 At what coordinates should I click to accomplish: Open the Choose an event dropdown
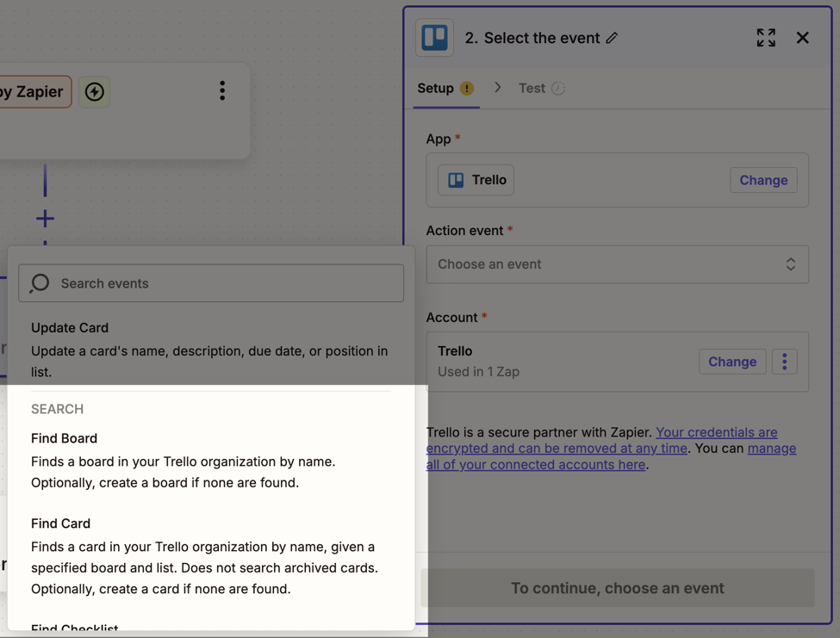[x=617, y=264]
